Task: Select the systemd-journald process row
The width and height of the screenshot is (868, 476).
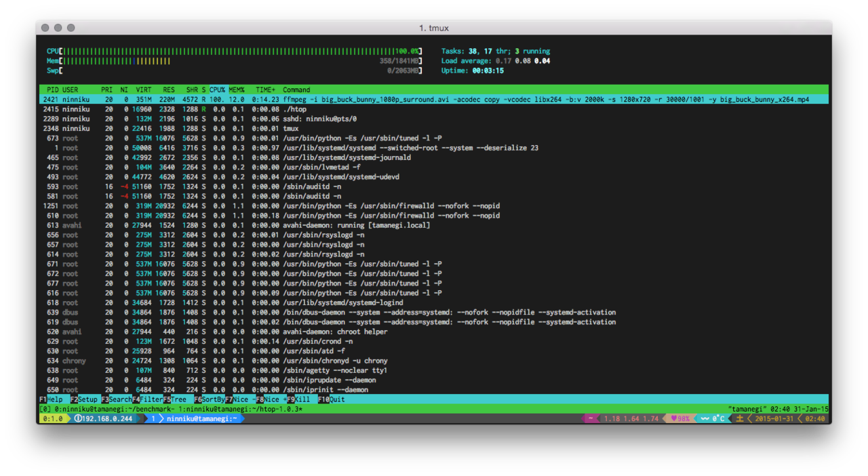Action: point(434,157)
